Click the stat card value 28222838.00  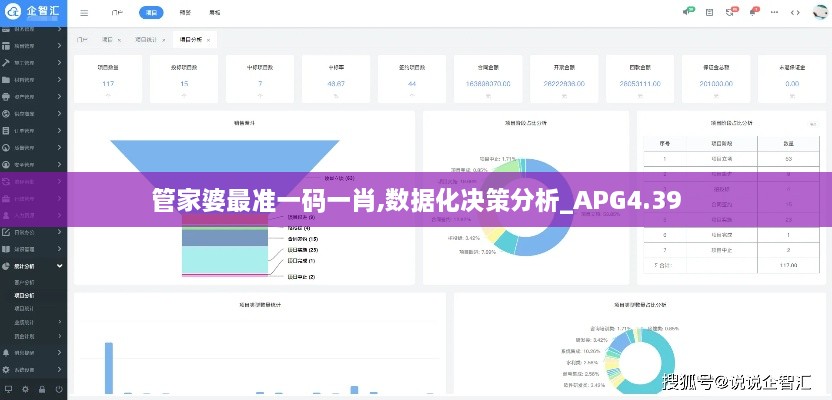pyautogui.click(x=564, y=83)
